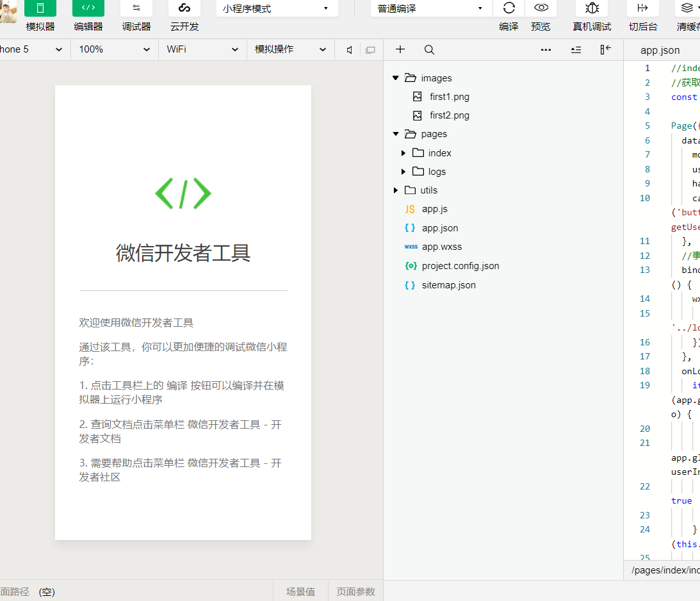
Task: Click the 欢迎使用微信开发者工具 text
Action: (x=136, y=323)
